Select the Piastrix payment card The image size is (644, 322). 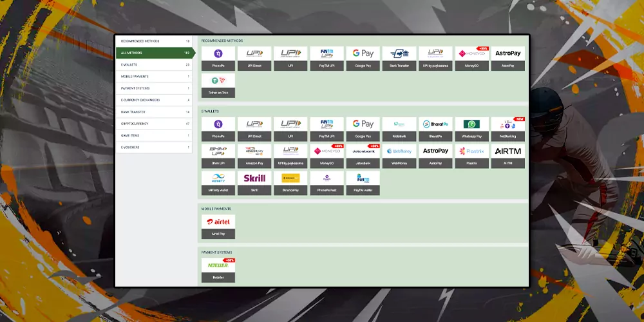click(472, 156)
